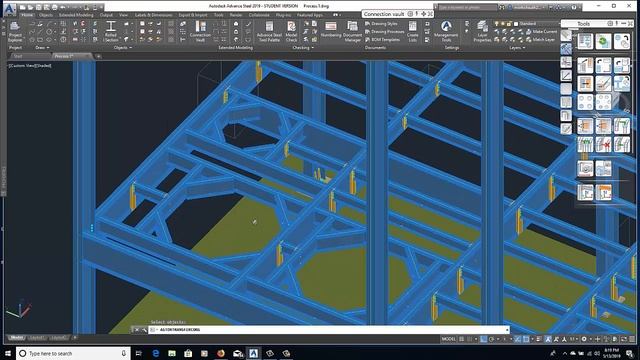
Task: Open the Project Explorer
Action: [15, 32]
